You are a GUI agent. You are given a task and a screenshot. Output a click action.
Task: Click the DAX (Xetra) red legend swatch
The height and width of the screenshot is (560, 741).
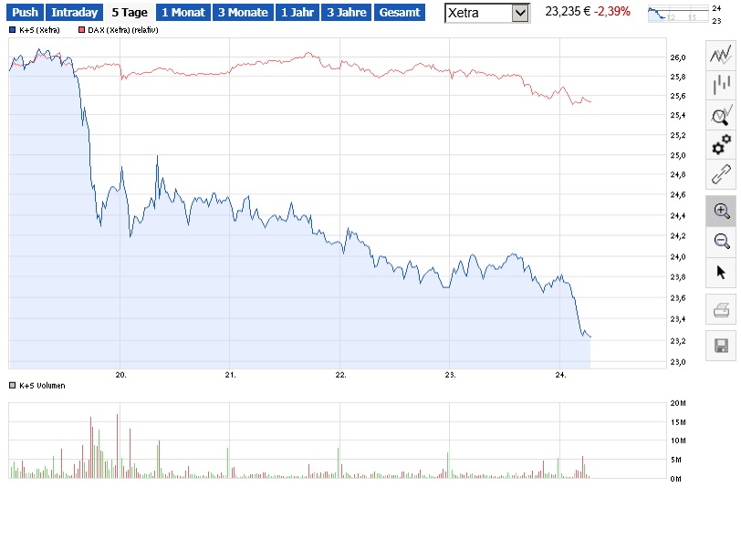point(81,30)
